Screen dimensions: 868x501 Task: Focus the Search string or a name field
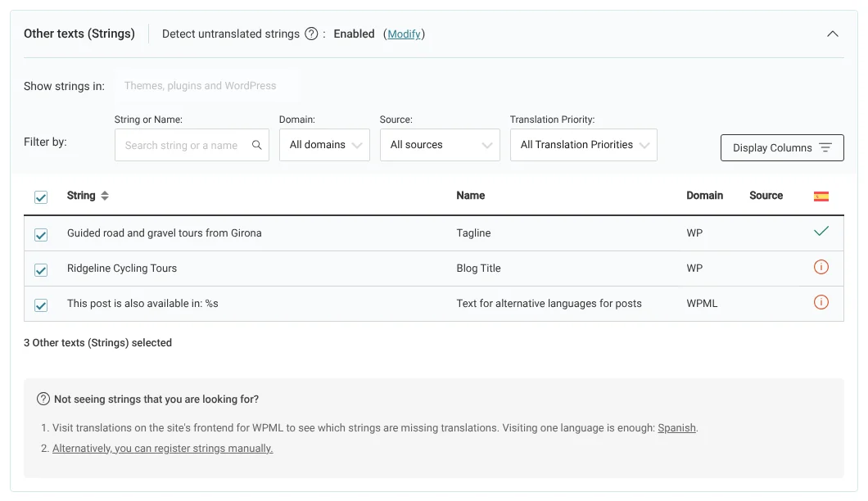(192, 145)
